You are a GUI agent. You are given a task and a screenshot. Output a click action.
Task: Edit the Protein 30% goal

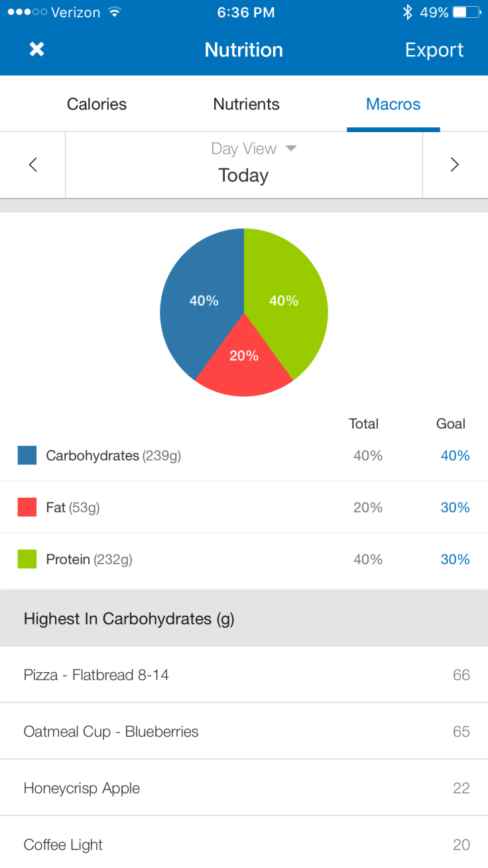pyautogui.click(x=455, y=559)
